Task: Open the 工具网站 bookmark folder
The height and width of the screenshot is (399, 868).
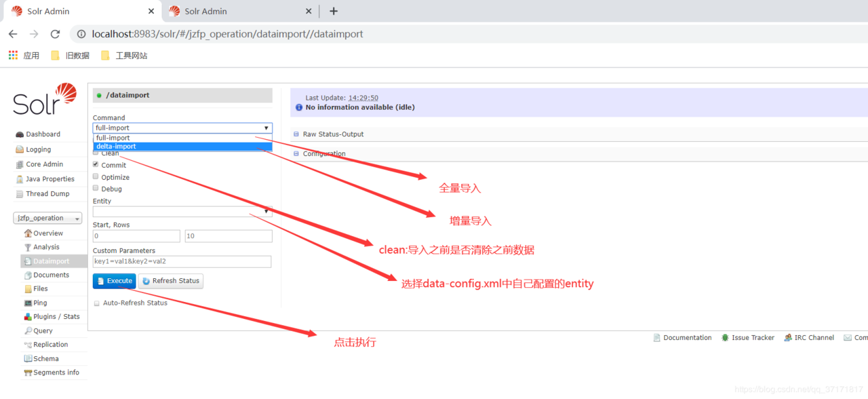Action: point(124,55)
